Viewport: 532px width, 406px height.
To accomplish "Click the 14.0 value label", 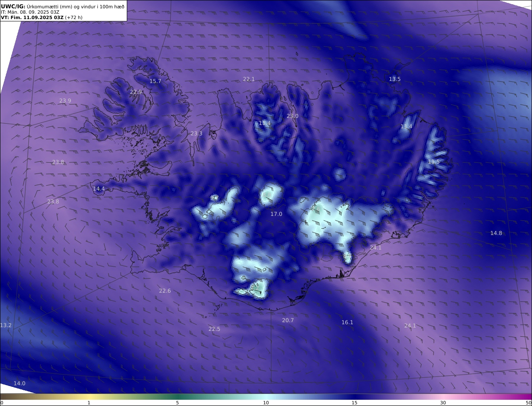I will (x=20, y=384).
